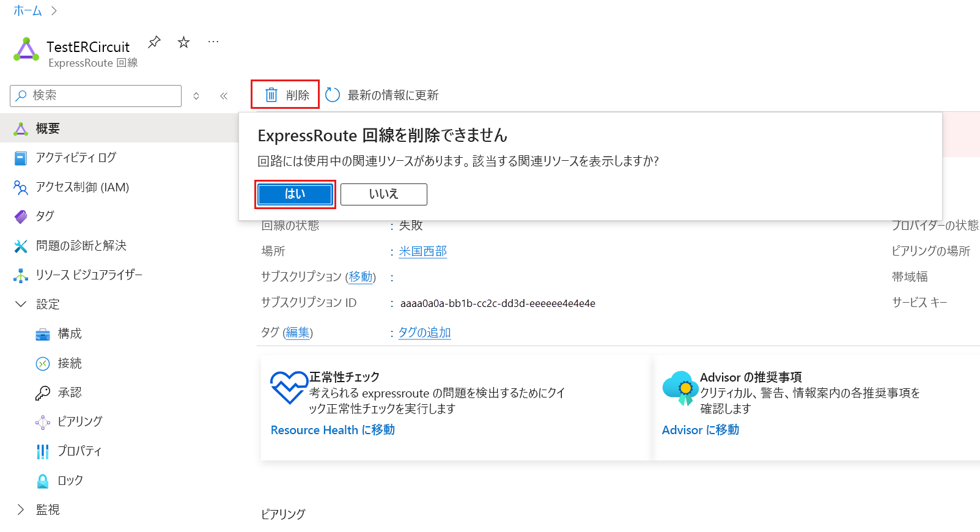This screenshot has width=980, height=532.
Task: Click the 概要 triangle icon in sidebar
Action: click(x=21, y=128)
